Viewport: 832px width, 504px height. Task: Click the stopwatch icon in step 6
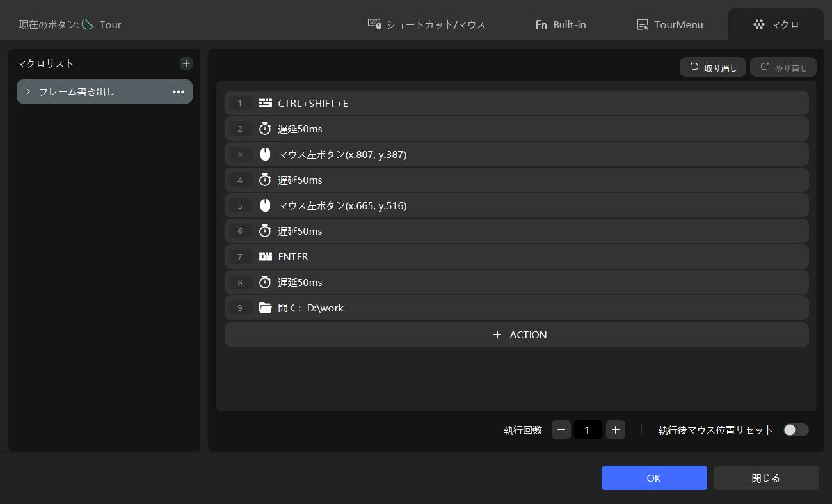coord(265,231)
